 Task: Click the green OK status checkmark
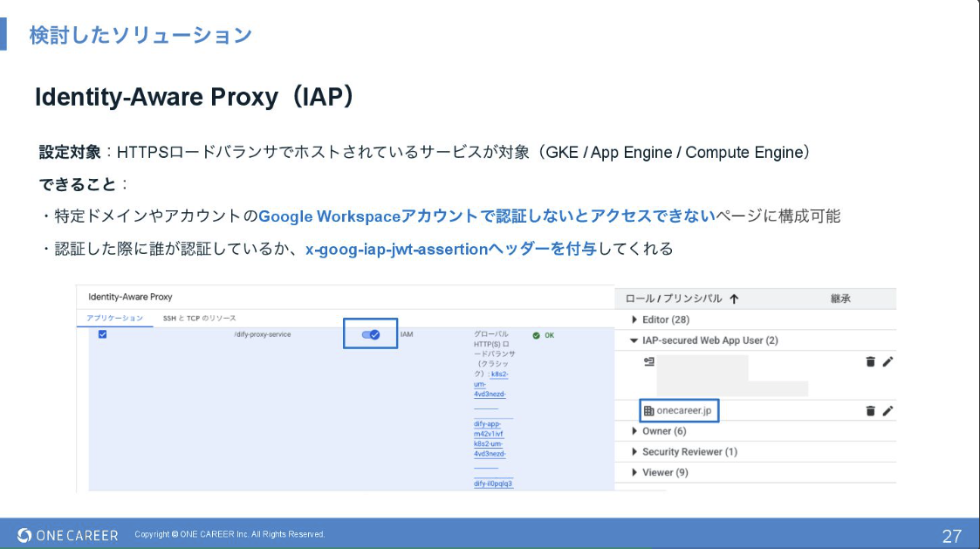click(x=536, y=335)
